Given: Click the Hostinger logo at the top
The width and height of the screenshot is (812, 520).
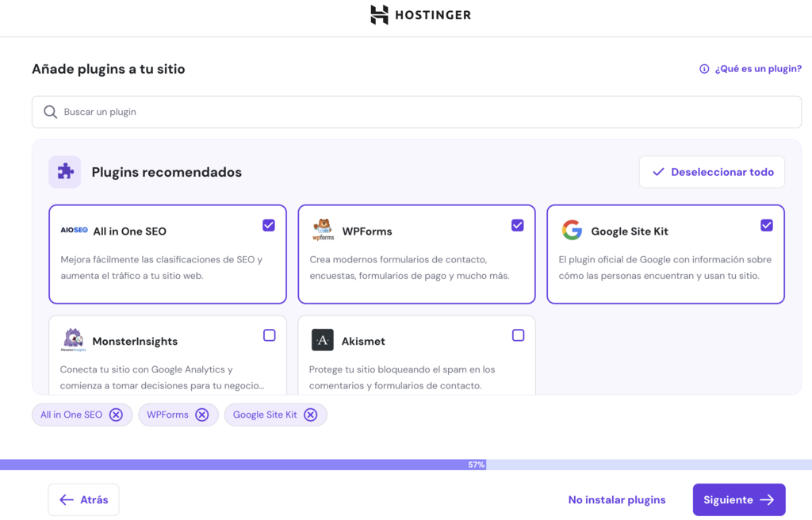Looking at the screenshot, I should pyautogui.click(x=420, y=14).
